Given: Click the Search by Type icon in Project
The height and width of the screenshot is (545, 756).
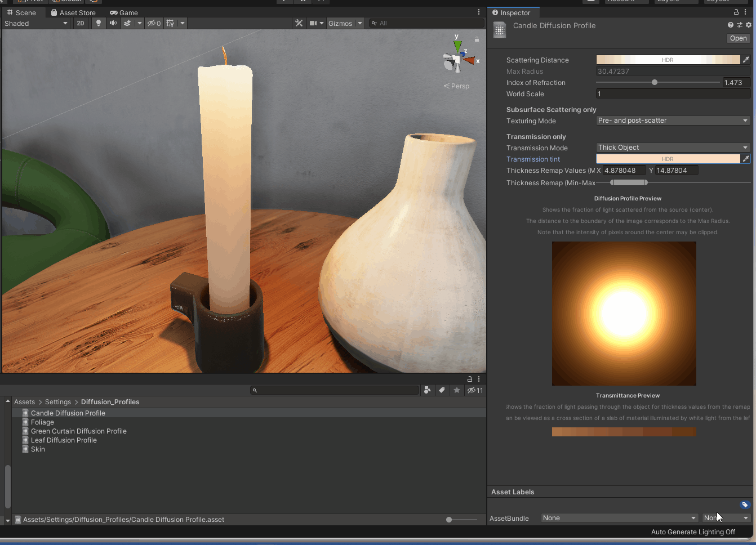Looking at the screenshot, I should tap(428, 390).
